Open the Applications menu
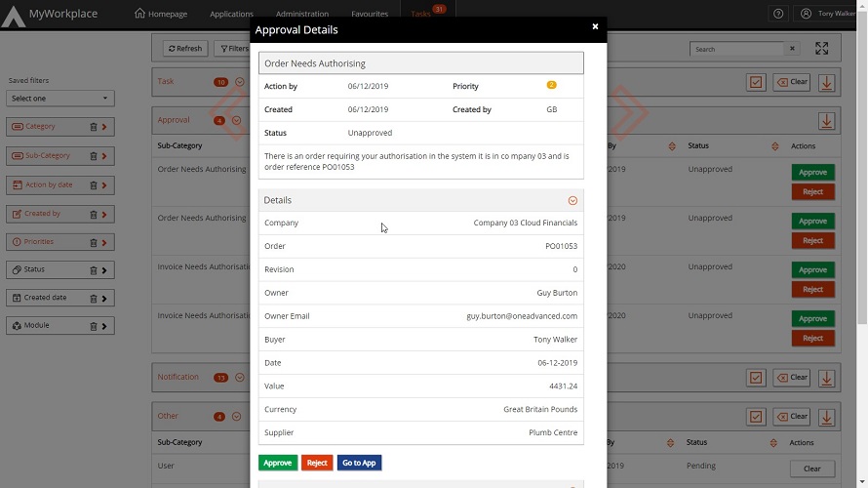This screenshot has height=488, width=868. 231,14
